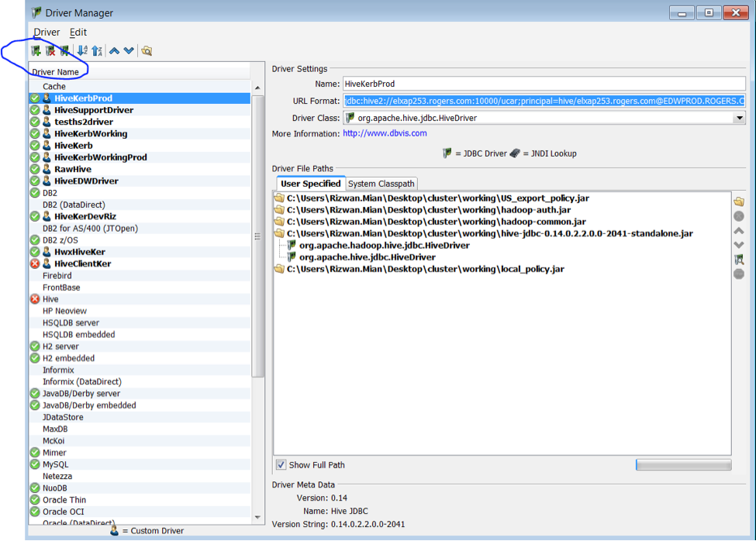Click the driver list scroll up arrow
The image size is (756, 541).
pyautogui.click(x=257, y=88)
